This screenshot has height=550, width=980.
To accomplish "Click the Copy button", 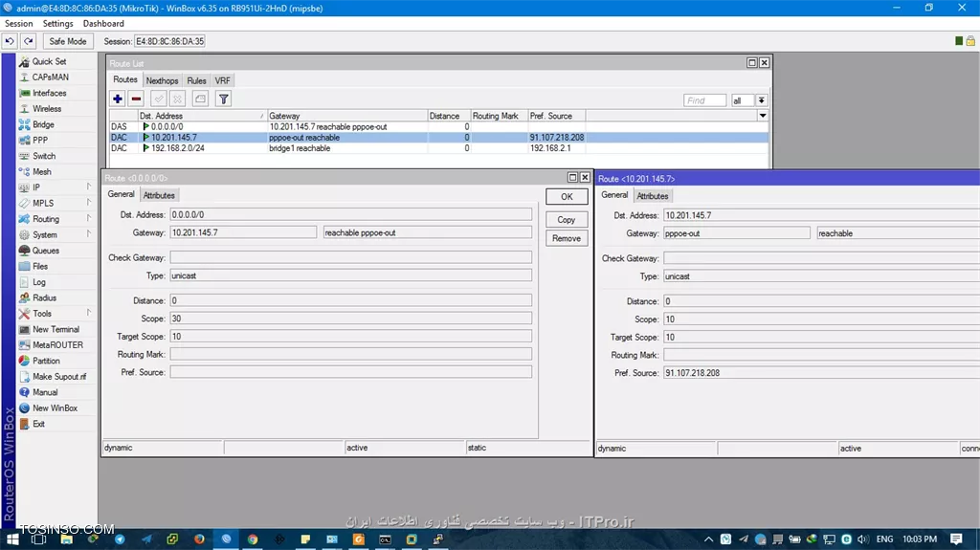I will pyautogui.click(x=567, y=219).
